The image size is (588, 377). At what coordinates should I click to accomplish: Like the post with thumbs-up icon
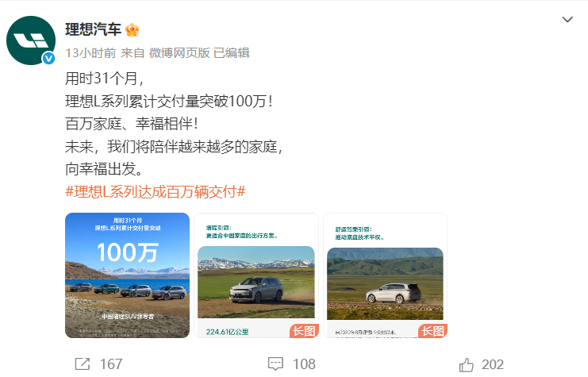(x=466, y=364)
